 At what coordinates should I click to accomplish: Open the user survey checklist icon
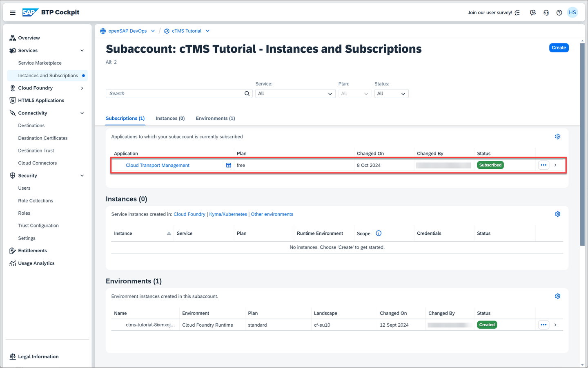coord(517,13)
